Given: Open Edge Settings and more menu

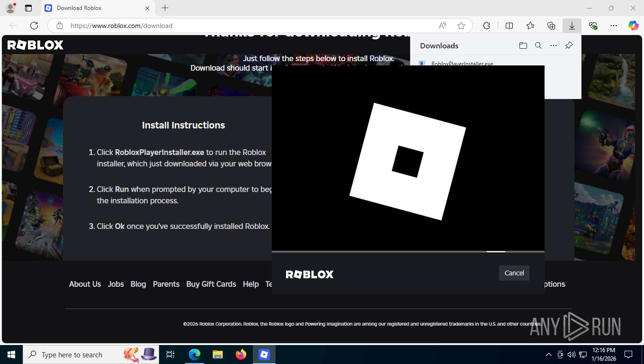Looking at the screenshot, I should (614, 26).
